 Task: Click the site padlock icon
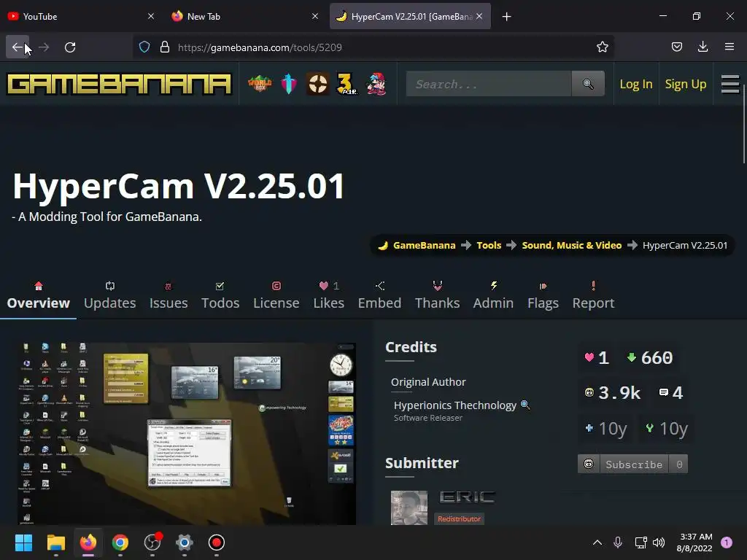pyautogui.click(x=165, y=47)
